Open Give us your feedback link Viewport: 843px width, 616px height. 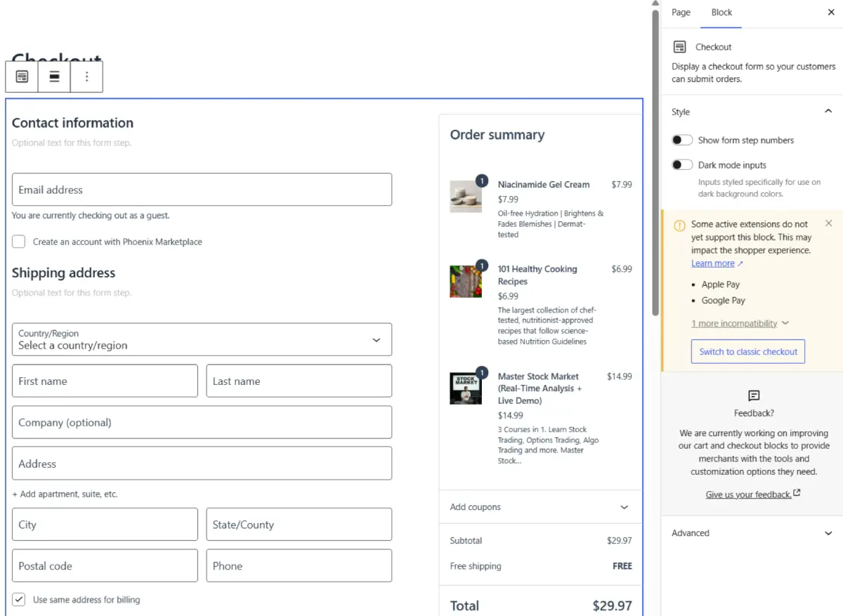pyautogui.click(x=753, y=494)
